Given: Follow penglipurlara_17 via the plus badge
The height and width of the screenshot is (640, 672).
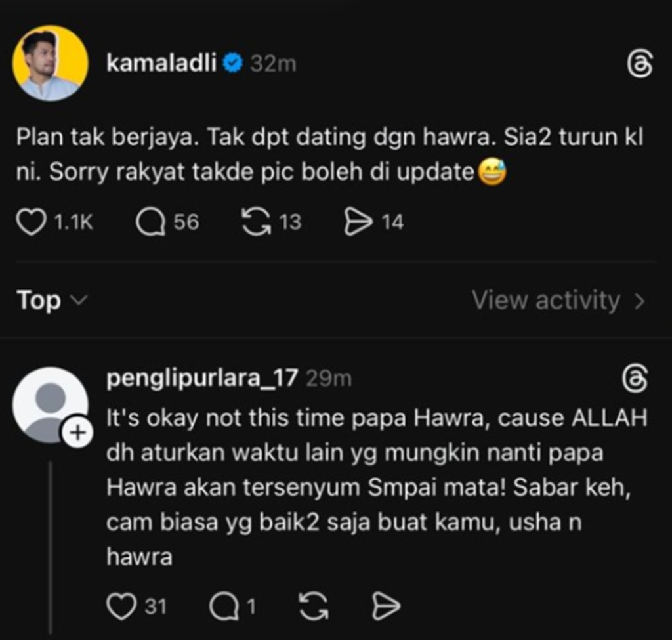Looking at the screenshot, I should click(x=77, y=432).
